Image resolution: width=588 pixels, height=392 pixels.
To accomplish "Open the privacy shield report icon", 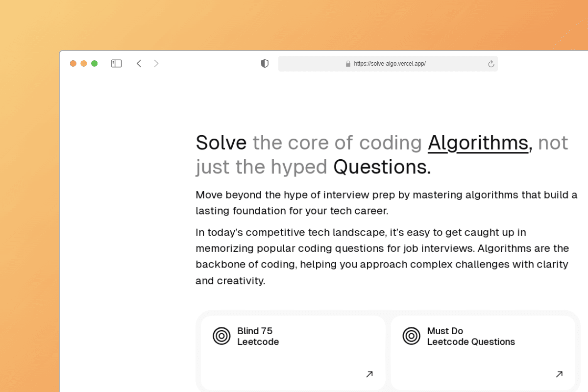I will [x=265, y=64].
